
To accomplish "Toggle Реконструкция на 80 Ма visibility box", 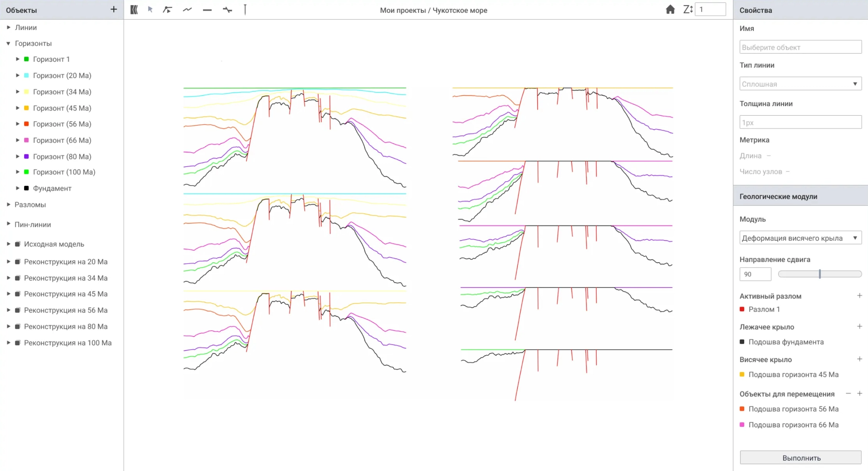I will pyautogui.click(x=18, y=326).
